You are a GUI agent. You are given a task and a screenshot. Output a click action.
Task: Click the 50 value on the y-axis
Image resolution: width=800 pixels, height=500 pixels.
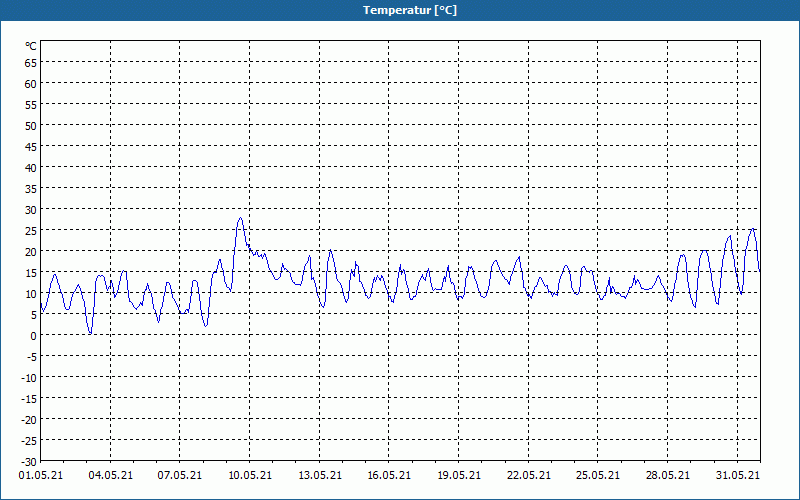coord(31,126)
